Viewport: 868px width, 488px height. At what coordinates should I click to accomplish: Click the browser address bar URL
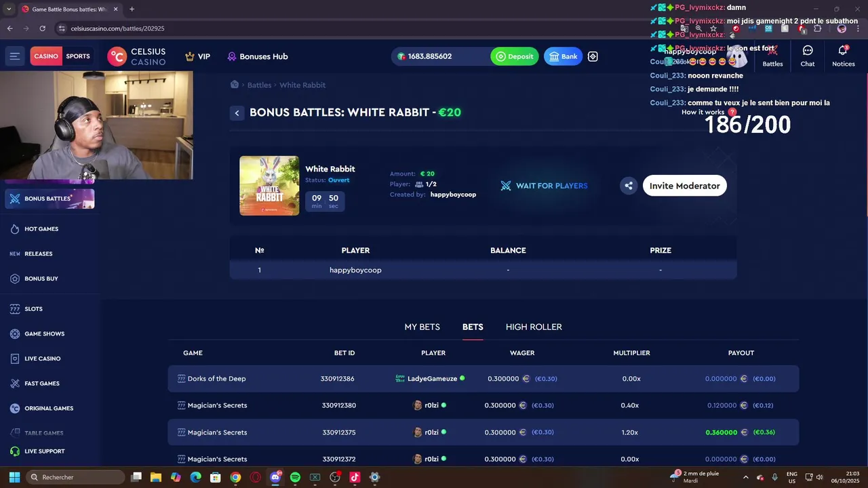tap(117, 28)
